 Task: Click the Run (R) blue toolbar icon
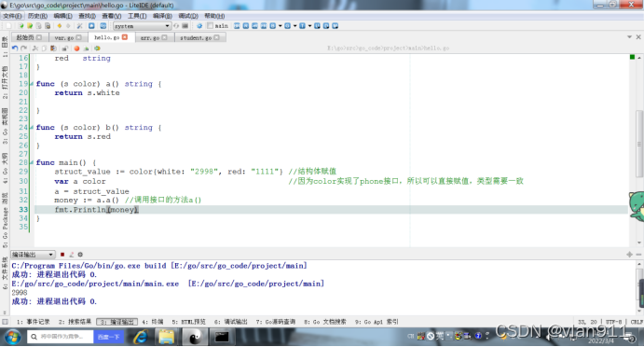pos(246,26)
